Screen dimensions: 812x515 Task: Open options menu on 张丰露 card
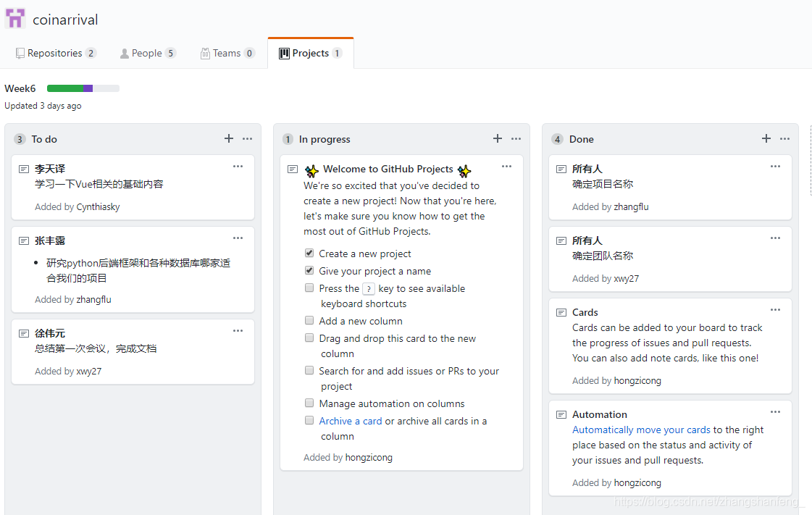pyautogui.click(x=238, y=238)
